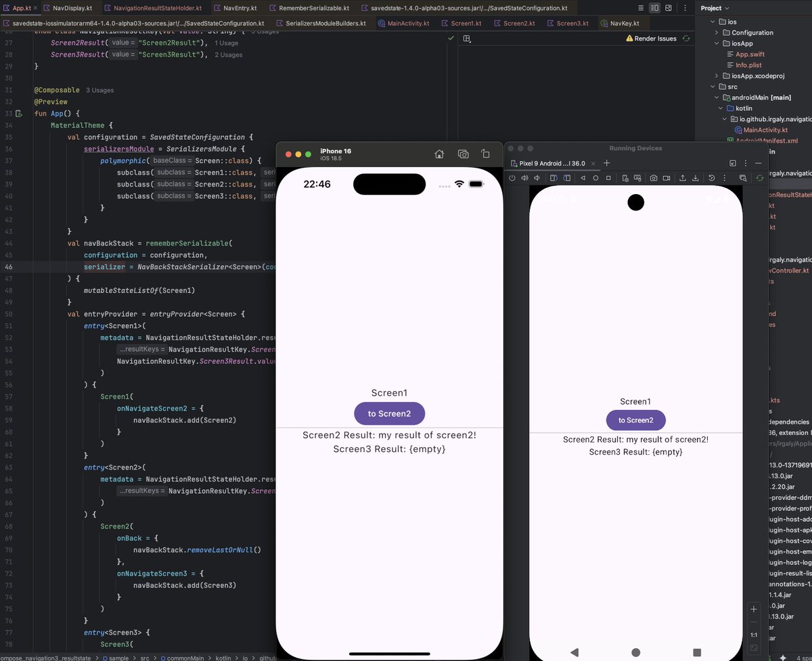812x661 pixels.
Task: Click the snapshot restore icon in the emulator toolbar
Action: [x=712, y=178]
